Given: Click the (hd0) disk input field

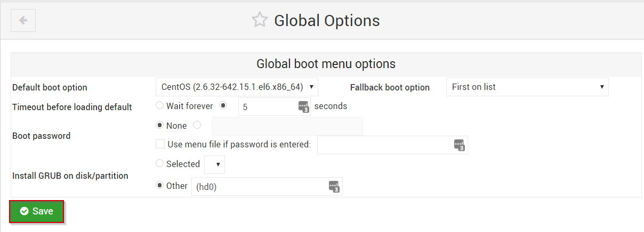Looking at the screenshot, I should (267, 186).
